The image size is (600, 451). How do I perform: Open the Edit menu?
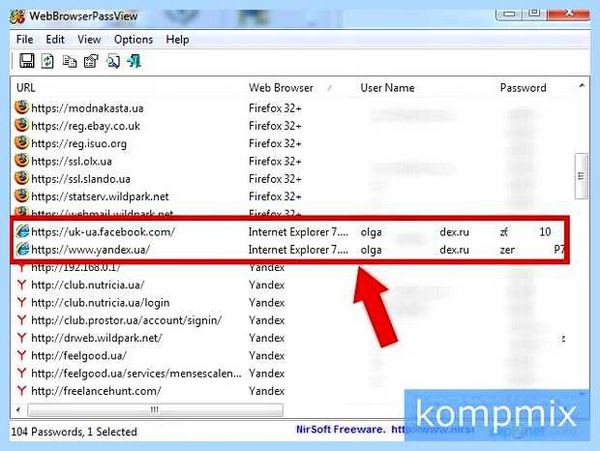[x=55, y=39]
